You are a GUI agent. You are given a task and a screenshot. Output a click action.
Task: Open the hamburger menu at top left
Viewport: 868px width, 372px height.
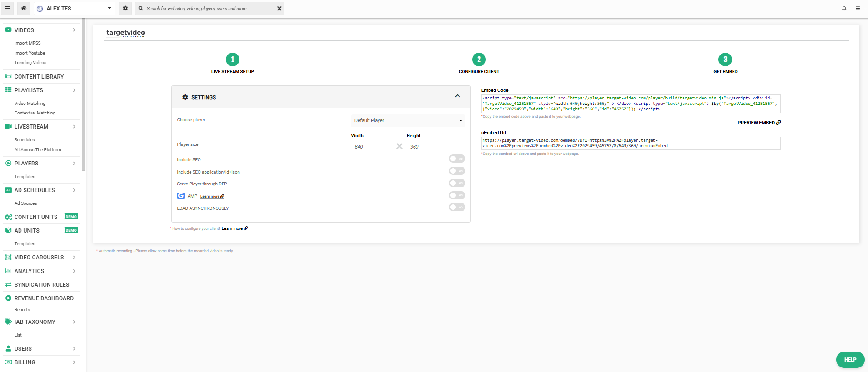(x=7, y=8)
